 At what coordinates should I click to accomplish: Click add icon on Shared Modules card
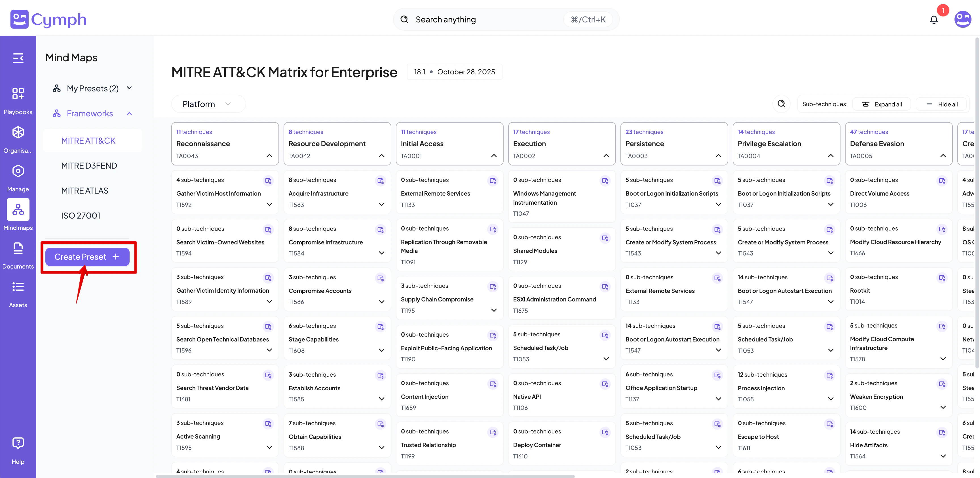click(x=605, y=238)
